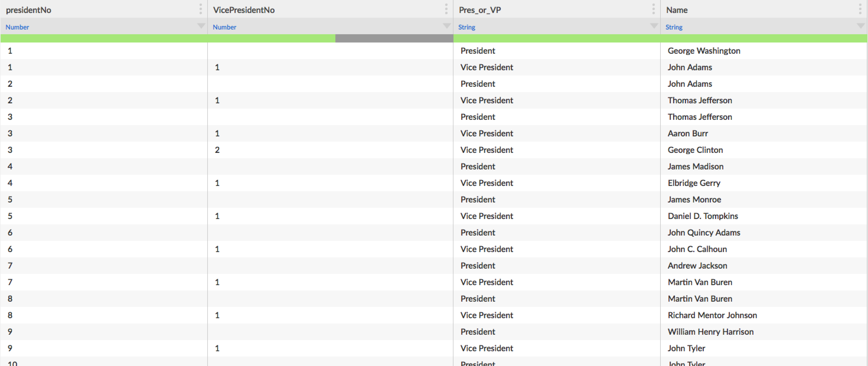The width and height of the screenshot is (868, 366).
Task: Click the Pres_or_VP column kebab menu
Action: coord(653,9)
